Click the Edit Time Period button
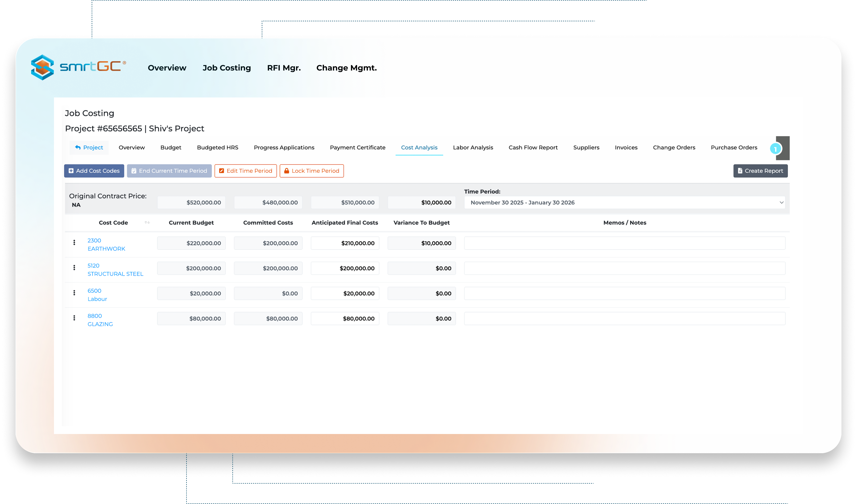Screen dimensions: 857x504 click(246, 171)
